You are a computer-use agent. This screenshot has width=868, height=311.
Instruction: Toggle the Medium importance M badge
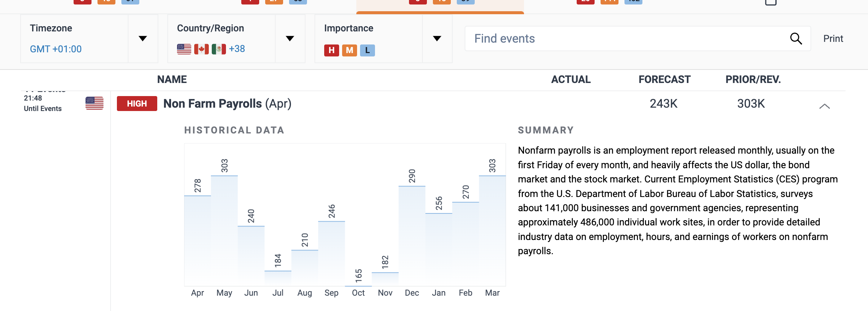tap(350, 50)
